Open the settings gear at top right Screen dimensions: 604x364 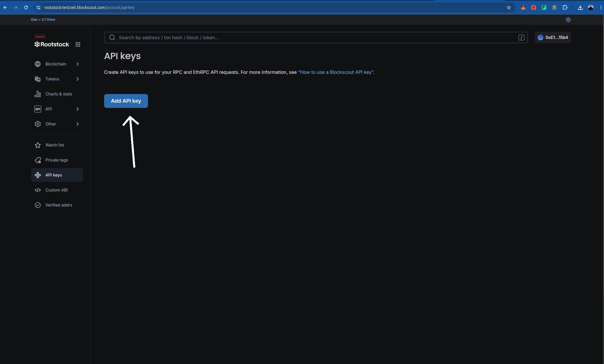tap(568, 20)
